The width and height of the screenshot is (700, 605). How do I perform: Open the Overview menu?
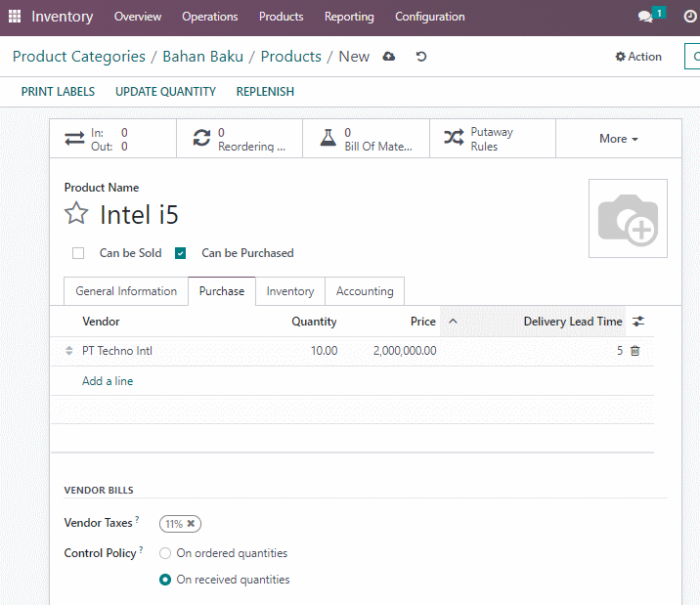[138, 17]
